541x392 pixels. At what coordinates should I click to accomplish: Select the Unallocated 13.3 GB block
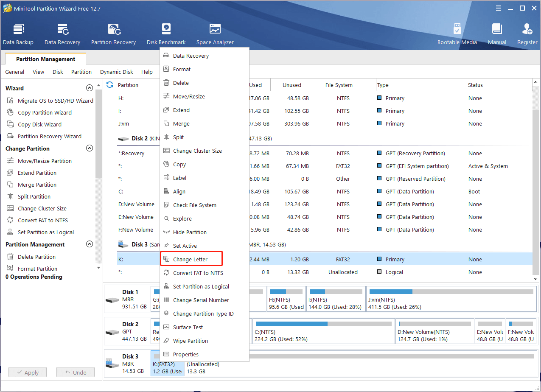pos(361,363)
